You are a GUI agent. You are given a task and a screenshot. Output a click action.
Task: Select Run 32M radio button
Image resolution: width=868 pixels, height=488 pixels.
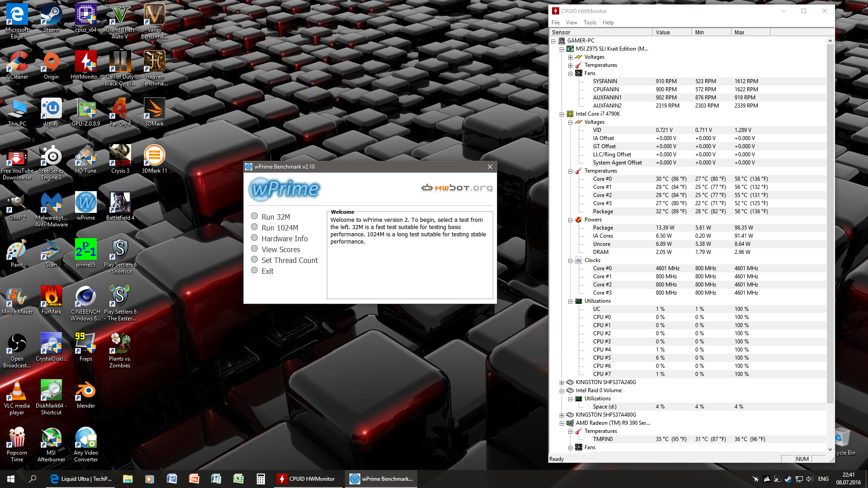click(x=255, y=216)
